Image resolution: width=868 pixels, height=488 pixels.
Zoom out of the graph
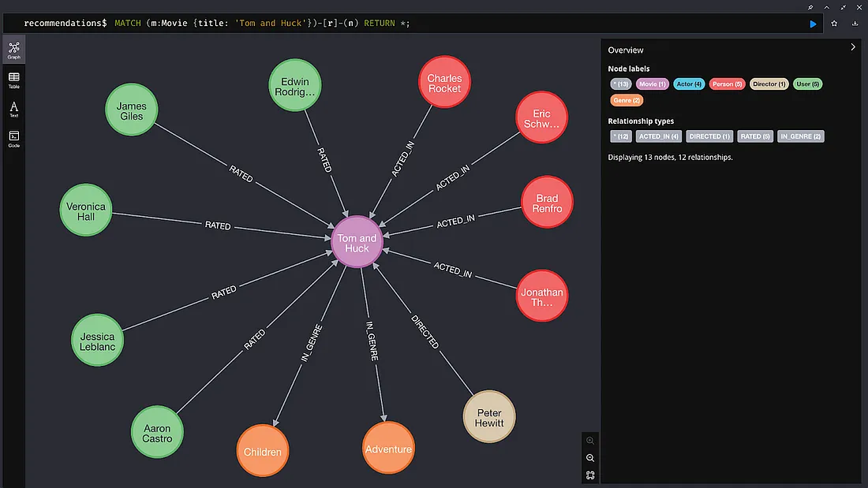590,458
